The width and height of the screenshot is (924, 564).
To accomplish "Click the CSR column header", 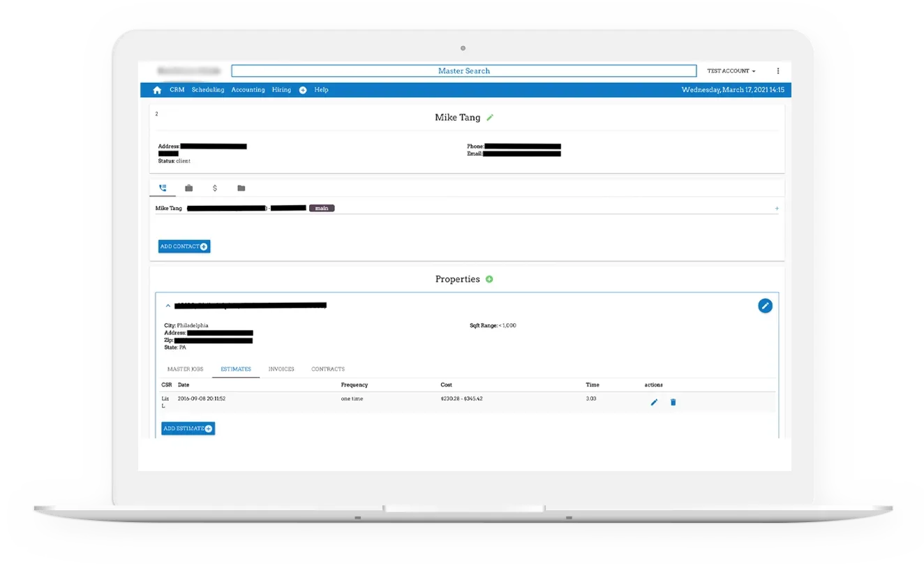I will click(167, 385).
